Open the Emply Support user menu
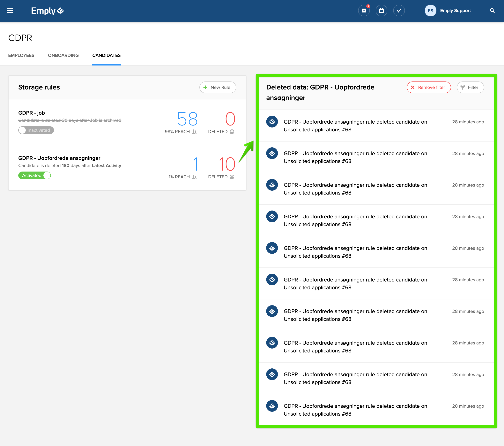 point(455,11)
